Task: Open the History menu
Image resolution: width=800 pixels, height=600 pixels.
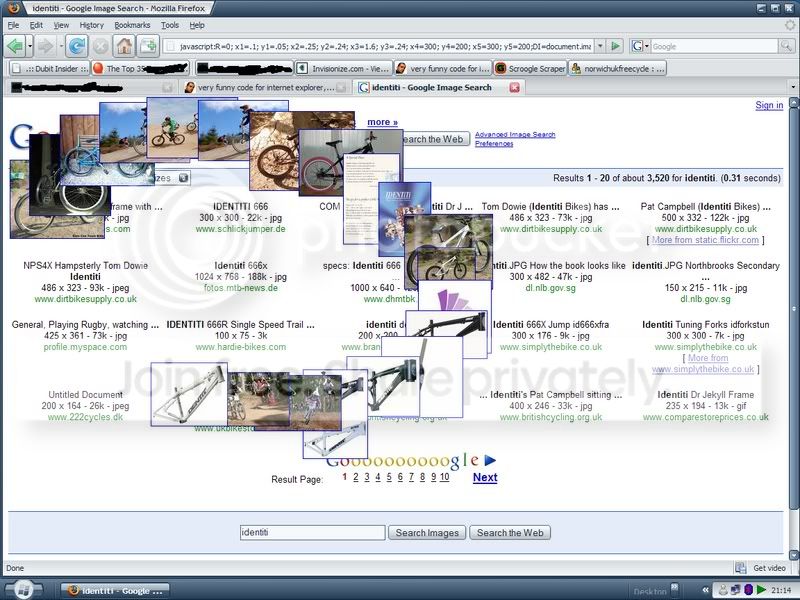Action: (x=91, y=25)
